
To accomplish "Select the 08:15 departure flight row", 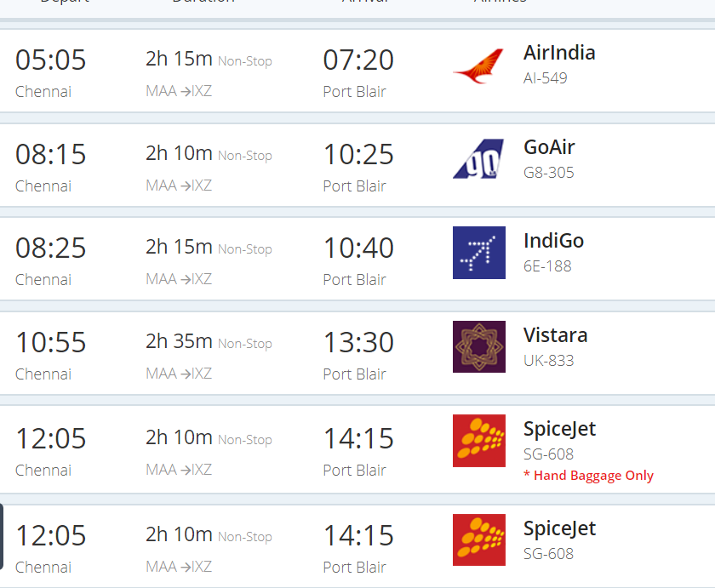I will (357, 165).
